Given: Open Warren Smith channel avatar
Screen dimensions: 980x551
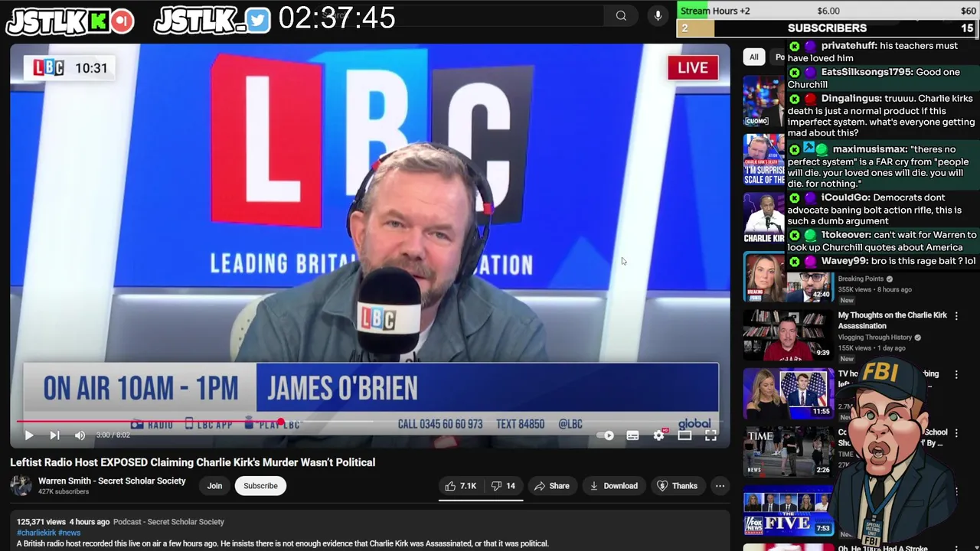Looking at the screenshot, I should [x=21, y=485].
